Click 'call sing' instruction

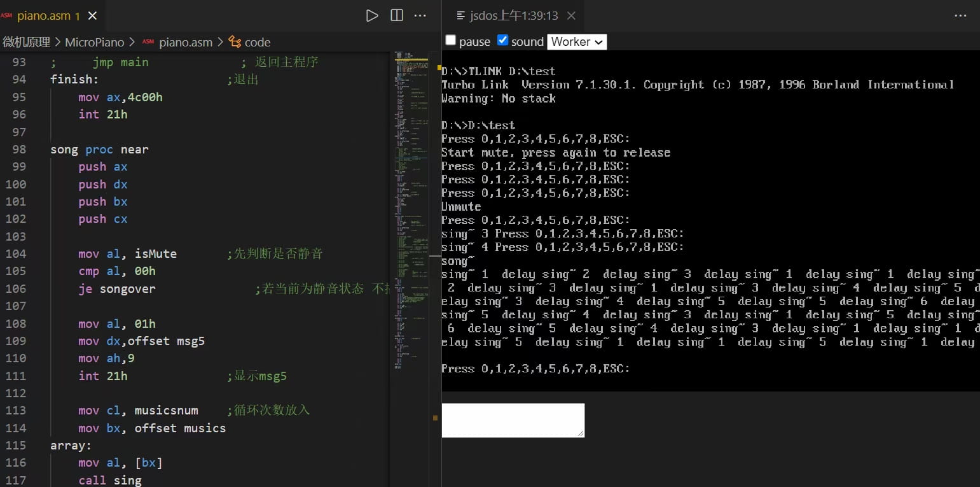tap(110, 480)
